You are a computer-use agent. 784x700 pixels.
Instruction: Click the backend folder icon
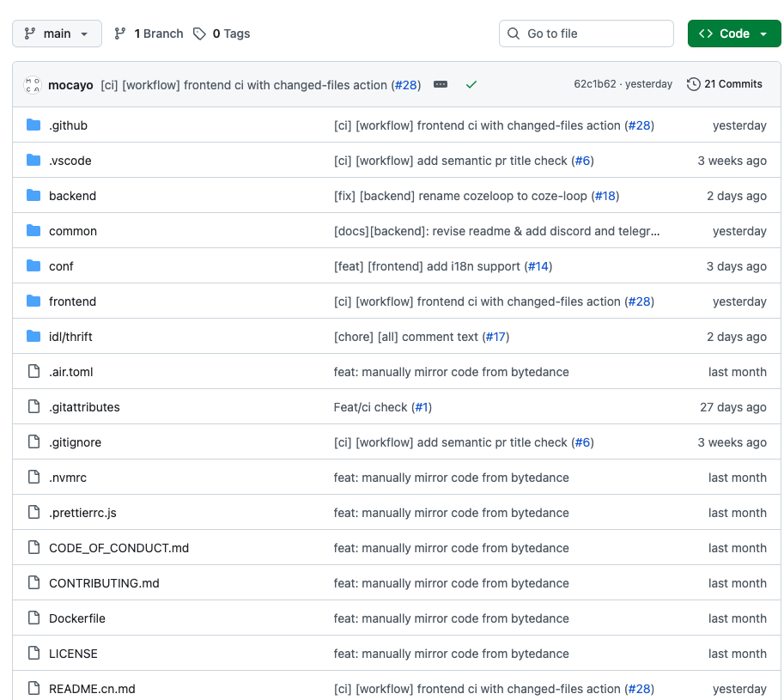(x=33, y=196)
